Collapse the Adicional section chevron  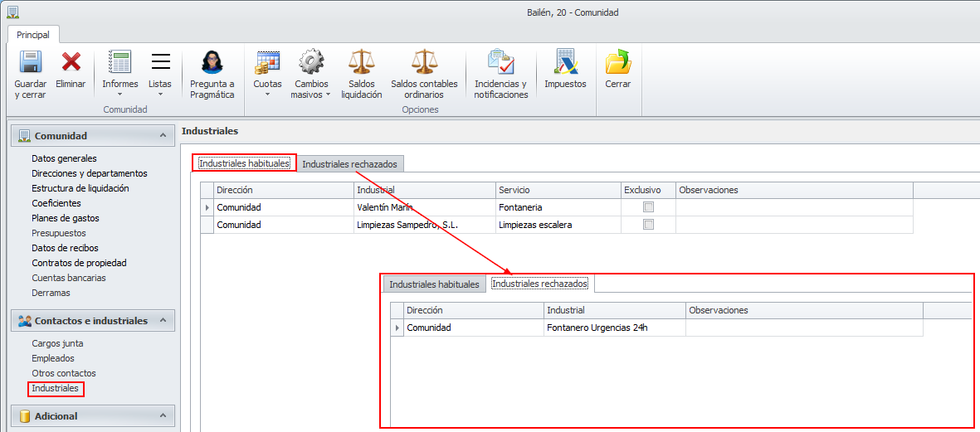(x=163, y=415)
